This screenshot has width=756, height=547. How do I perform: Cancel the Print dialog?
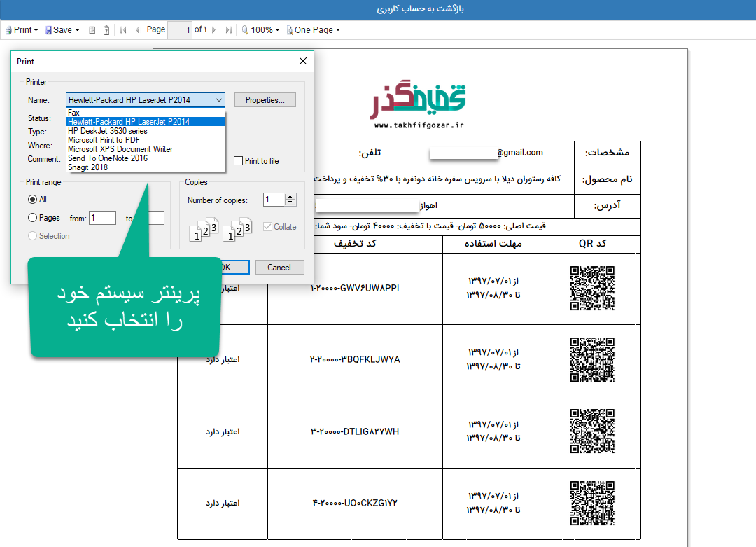coord(279,268)
